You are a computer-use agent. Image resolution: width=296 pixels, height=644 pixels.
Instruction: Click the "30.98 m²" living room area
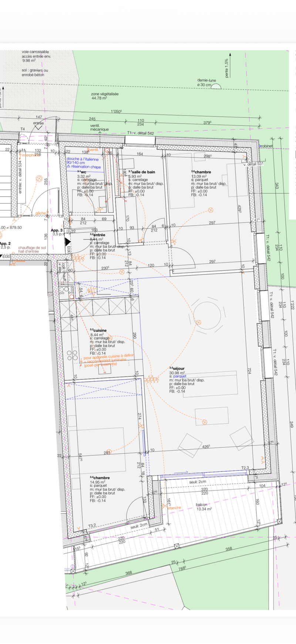177,373
